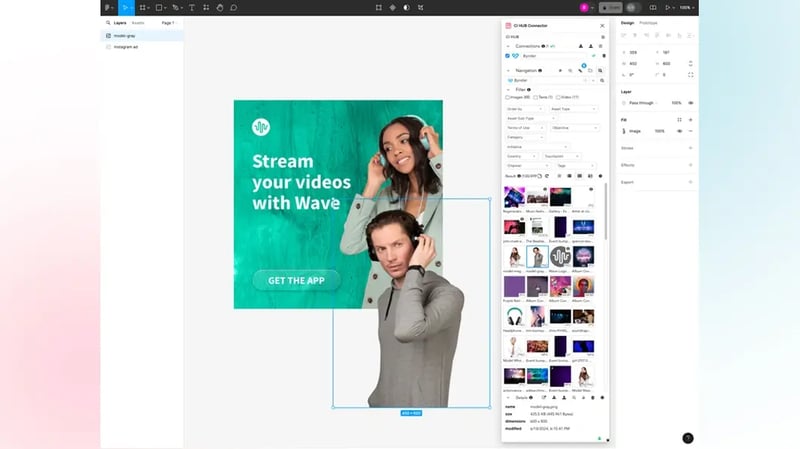Viewport: 800px width, 449px height.
Task: Click the help question mark button
Action: (688, 438)
